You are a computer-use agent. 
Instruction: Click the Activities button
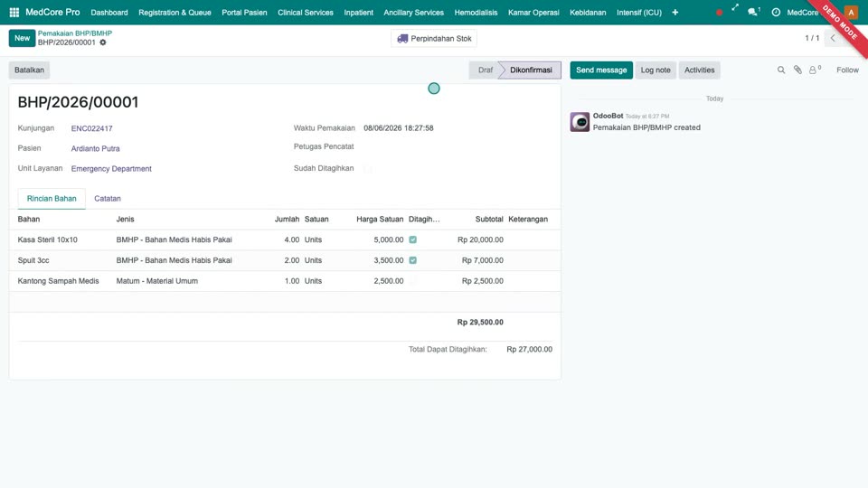tap(699, 70)
